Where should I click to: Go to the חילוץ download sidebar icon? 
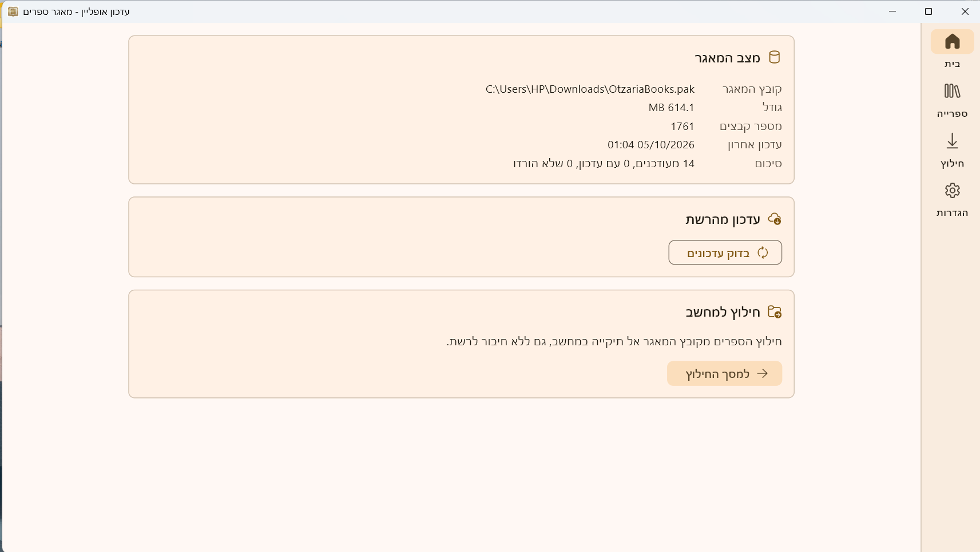952,141
